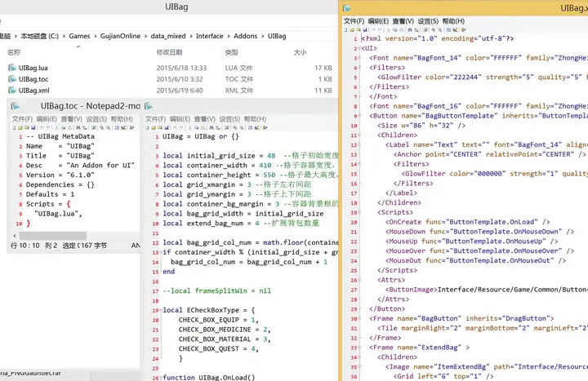The height and width of the screenshot is (381, 588).
Task: Collapse the <UI> fold marker on XML line 2
Action: coord(359,48)
